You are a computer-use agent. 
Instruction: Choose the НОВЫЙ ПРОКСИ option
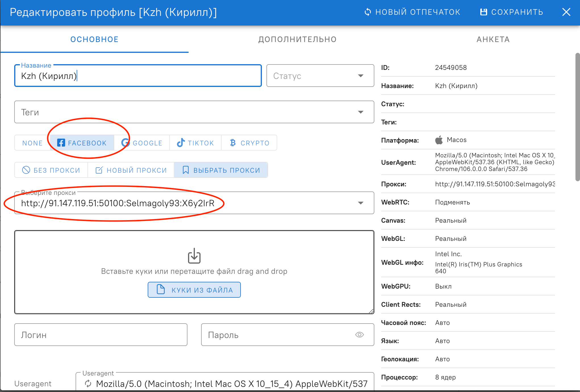pos(131,170)
